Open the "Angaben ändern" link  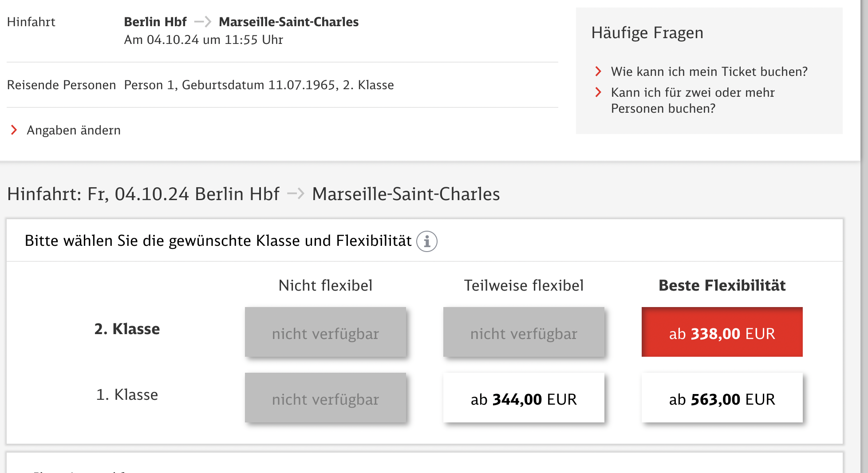click(74, 130)
